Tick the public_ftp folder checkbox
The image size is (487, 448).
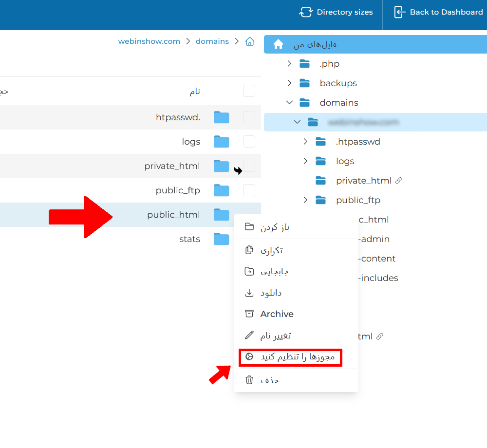249,190
